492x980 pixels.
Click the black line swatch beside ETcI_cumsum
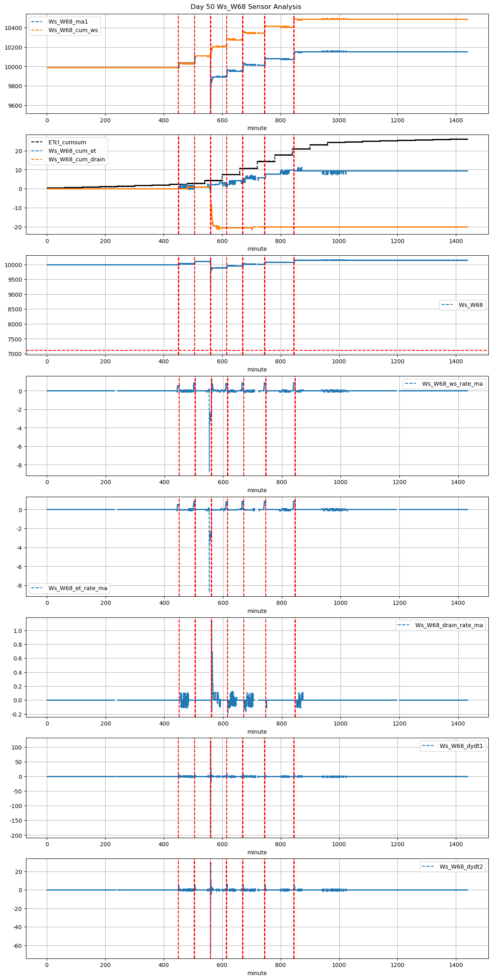(x=37, y=142)
